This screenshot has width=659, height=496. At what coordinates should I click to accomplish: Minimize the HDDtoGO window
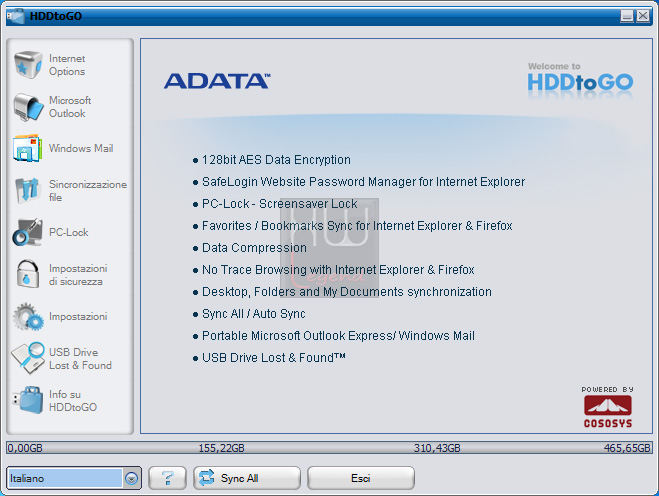[x=627, y=16]
